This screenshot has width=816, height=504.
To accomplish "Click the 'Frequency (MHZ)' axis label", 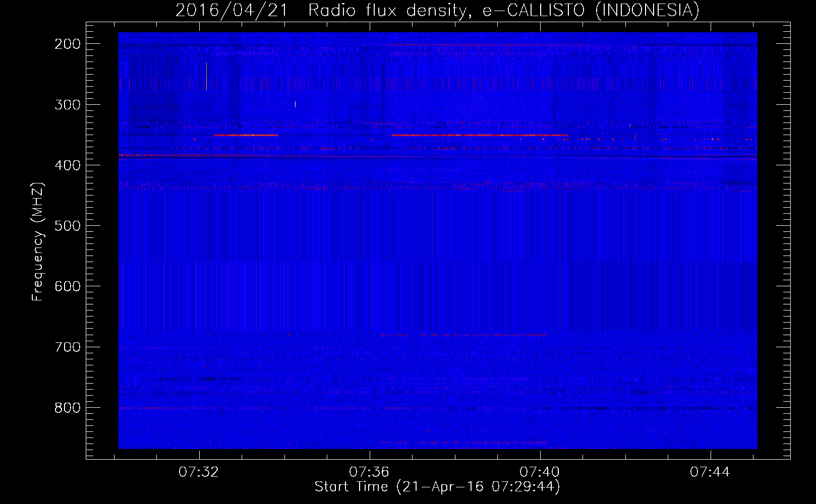I will (x=38, y=242).
